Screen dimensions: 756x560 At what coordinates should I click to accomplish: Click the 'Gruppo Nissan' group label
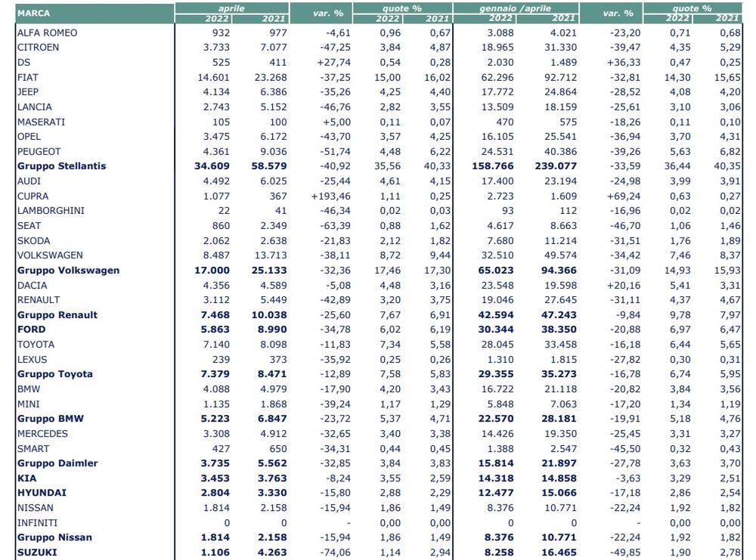click(54, 537)
